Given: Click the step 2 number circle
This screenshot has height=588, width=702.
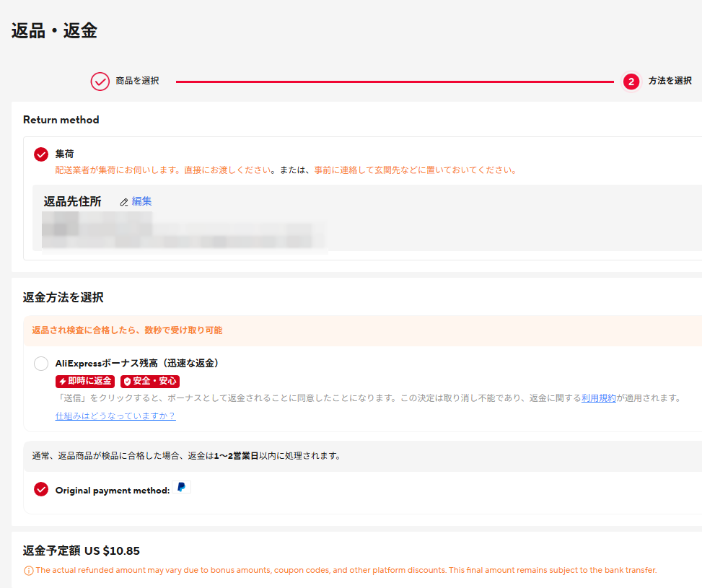Looking at the screenshot, I should [x=631, y=82].
